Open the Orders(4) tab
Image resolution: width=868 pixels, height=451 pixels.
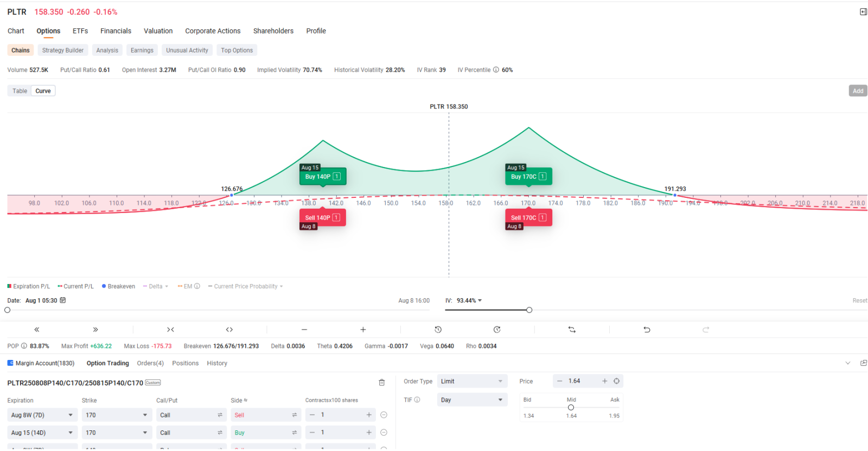[150, 363]
